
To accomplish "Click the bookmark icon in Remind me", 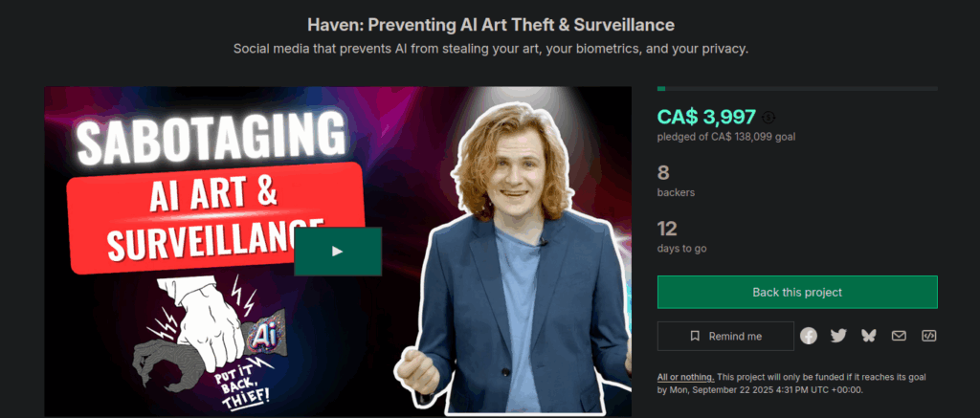I will click(x=695, y=336).
